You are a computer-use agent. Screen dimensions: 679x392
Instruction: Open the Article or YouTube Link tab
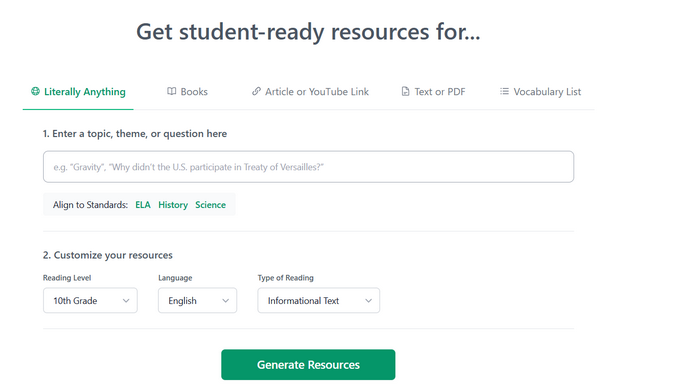(310, 92)
